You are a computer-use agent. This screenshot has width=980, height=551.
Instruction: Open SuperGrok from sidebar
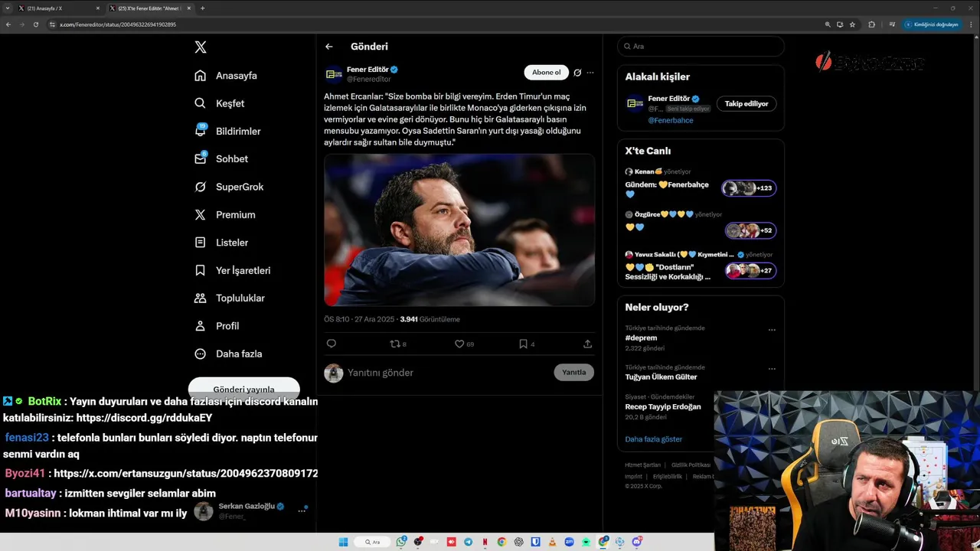pyautogui.click(x=229, y=187)
